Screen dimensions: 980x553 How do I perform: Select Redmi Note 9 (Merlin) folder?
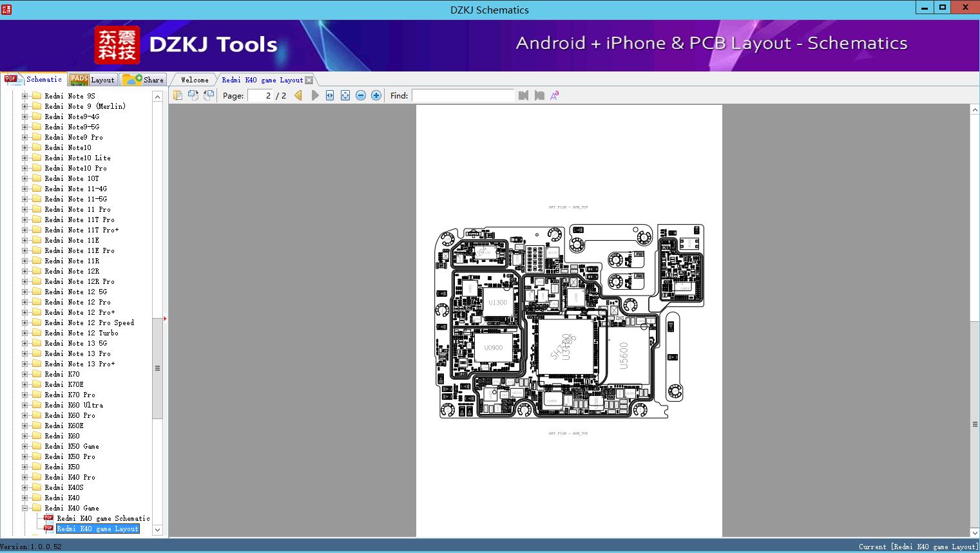click(85, 106)
